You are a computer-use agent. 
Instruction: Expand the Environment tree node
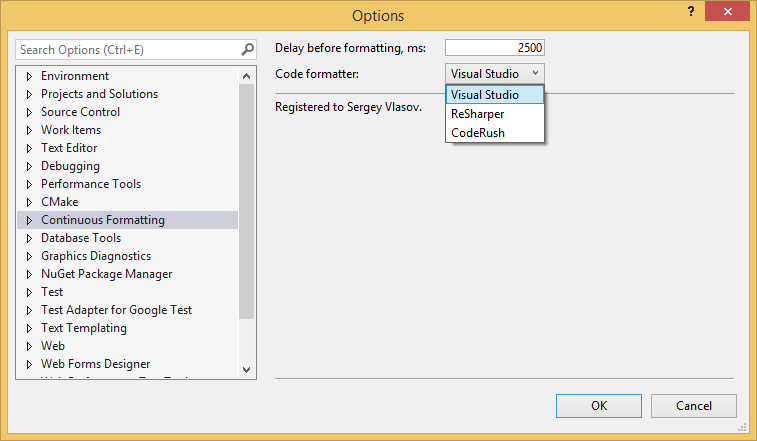29,76
